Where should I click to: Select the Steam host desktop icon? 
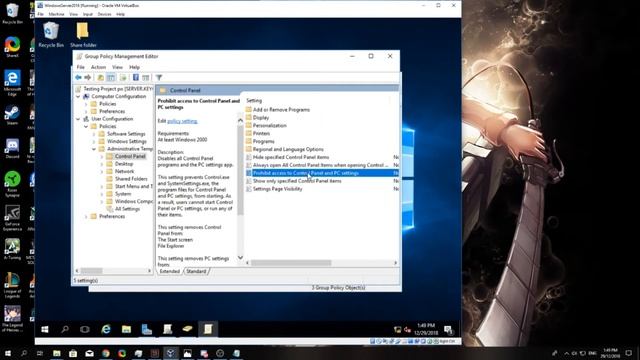tap(12, 116)
